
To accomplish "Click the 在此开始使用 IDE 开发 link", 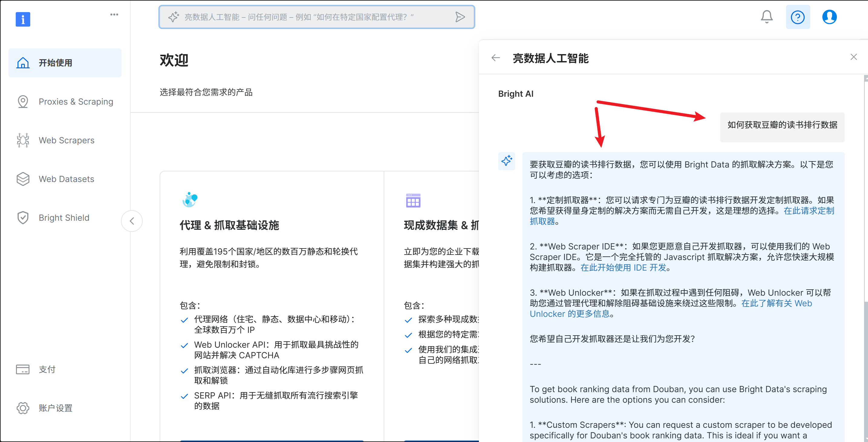I will (x=623, y=268).
